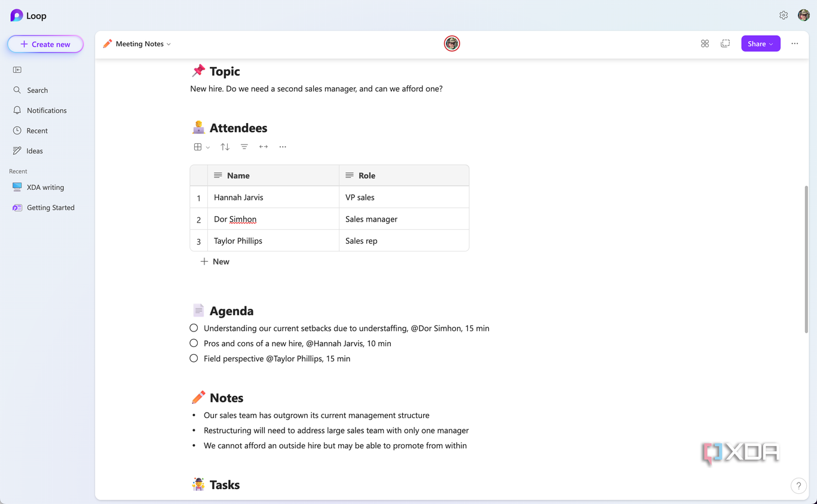Click the @Taylor Phillips mention in Agenda
This screenshot has height=504, width=817.
click(x=294, y=359)
